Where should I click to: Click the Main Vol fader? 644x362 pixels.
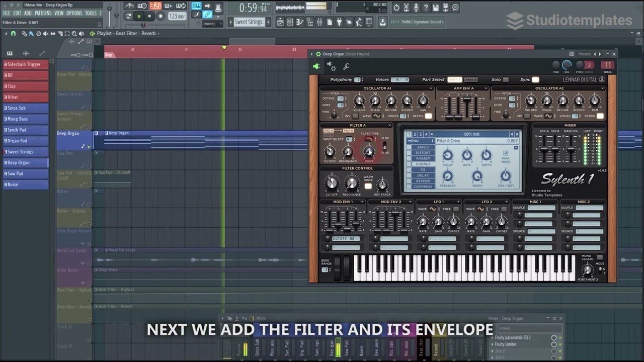[571, 149]
